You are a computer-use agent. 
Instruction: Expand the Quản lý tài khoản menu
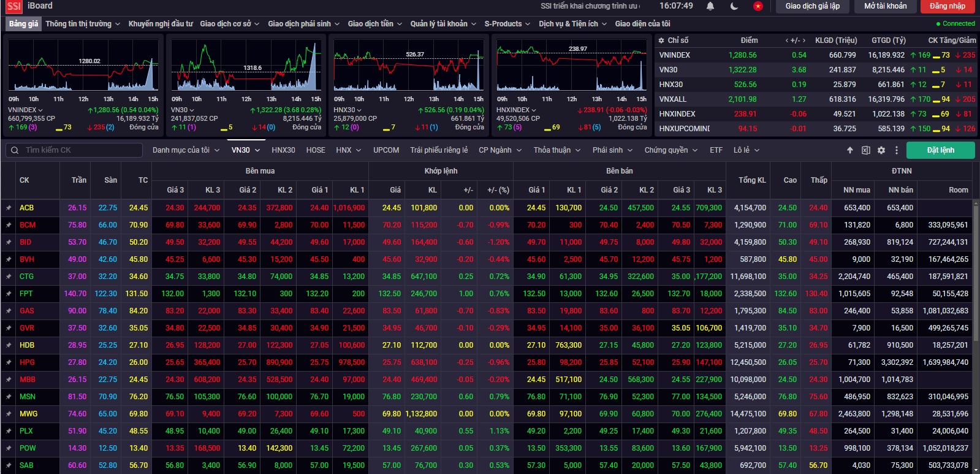click(443, 24)
